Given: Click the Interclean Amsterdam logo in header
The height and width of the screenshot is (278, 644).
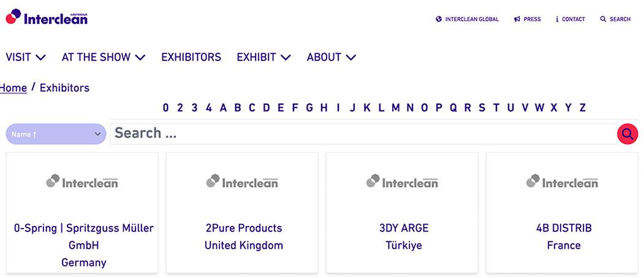Looking at the screenshot, I should pyautogui.click(x=47, y=18).
